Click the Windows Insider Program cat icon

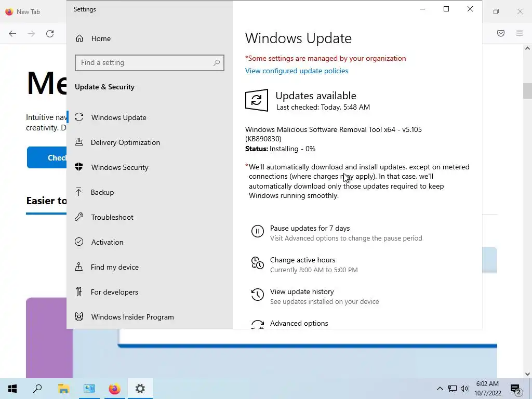pos(79,316)
